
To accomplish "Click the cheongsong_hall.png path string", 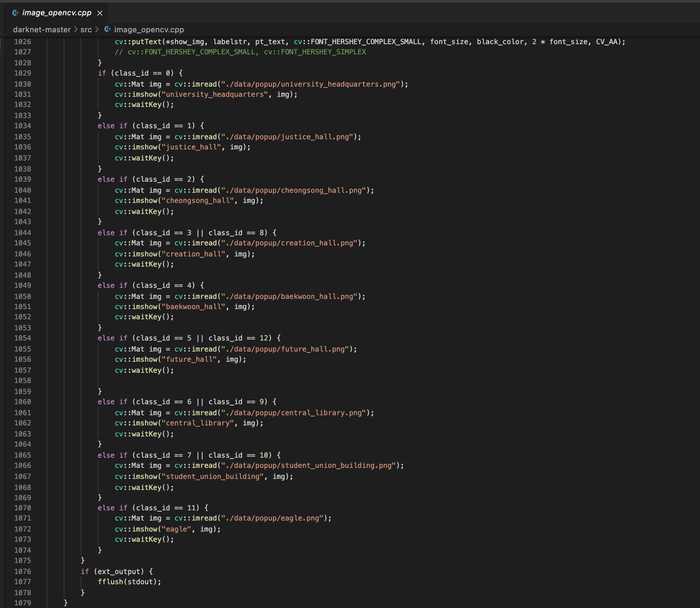I will click(294, 190).
